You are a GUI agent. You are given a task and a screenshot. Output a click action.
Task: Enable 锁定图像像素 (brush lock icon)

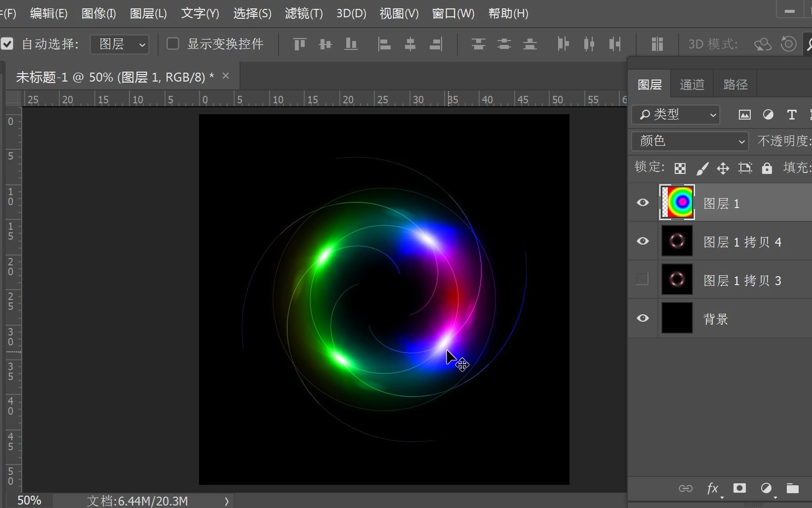(702, 168)
